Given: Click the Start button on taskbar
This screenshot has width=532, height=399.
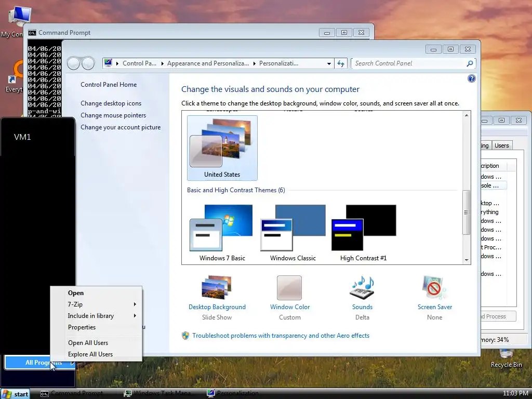Looking at the screenshot, I should [15, 394].
